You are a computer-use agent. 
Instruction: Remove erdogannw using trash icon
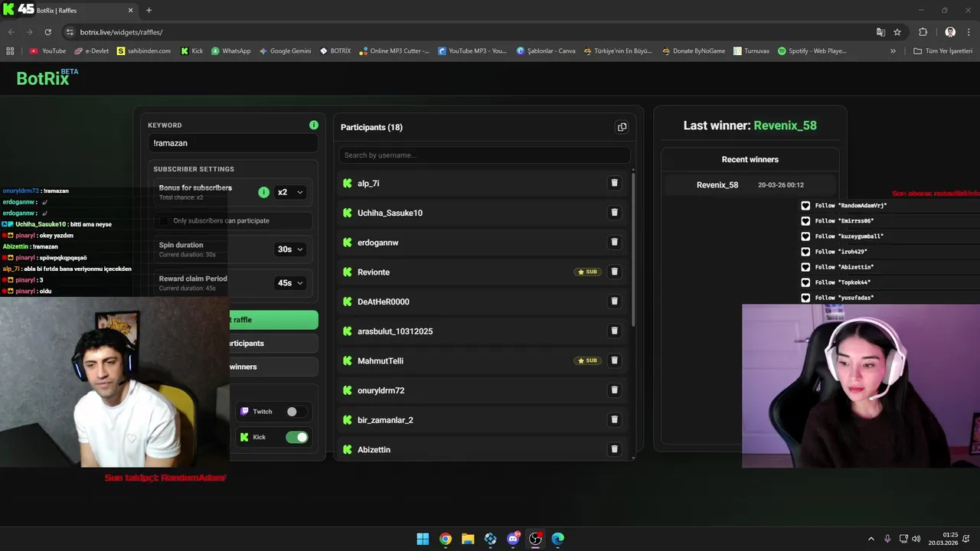pyautogui.click(x=614, y=242)
